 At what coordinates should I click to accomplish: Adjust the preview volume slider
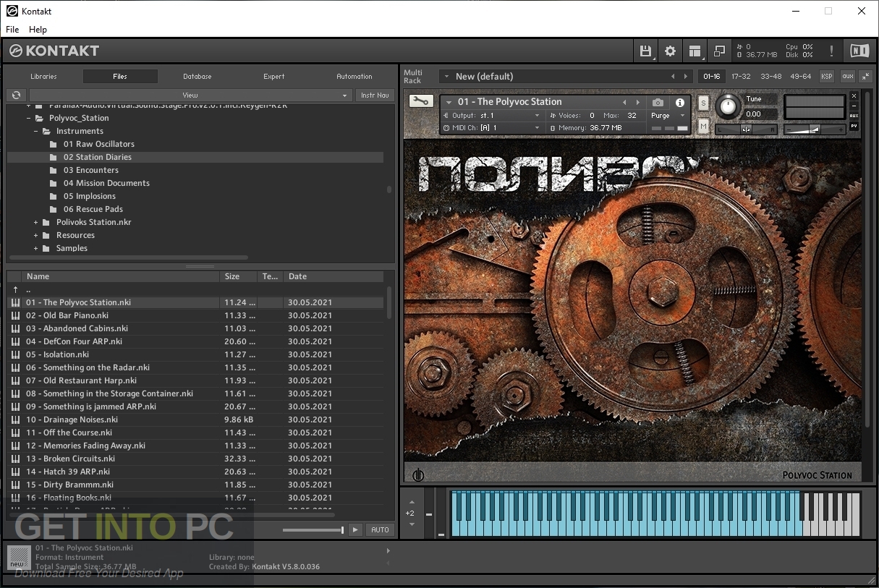point(313,530)
